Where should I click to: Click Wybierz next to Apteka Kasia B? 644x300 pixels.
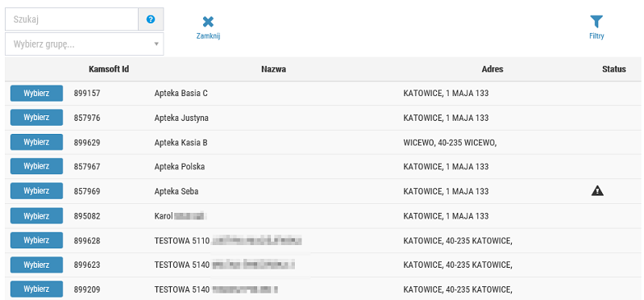[x=36, y=142]
